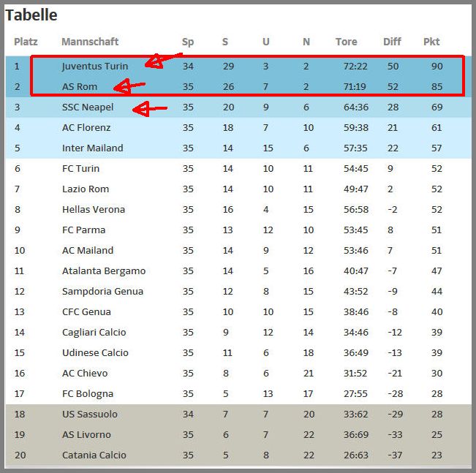Click the Platz column header
Viewport: 476px width, 473px height.
[x=26, y=42]
